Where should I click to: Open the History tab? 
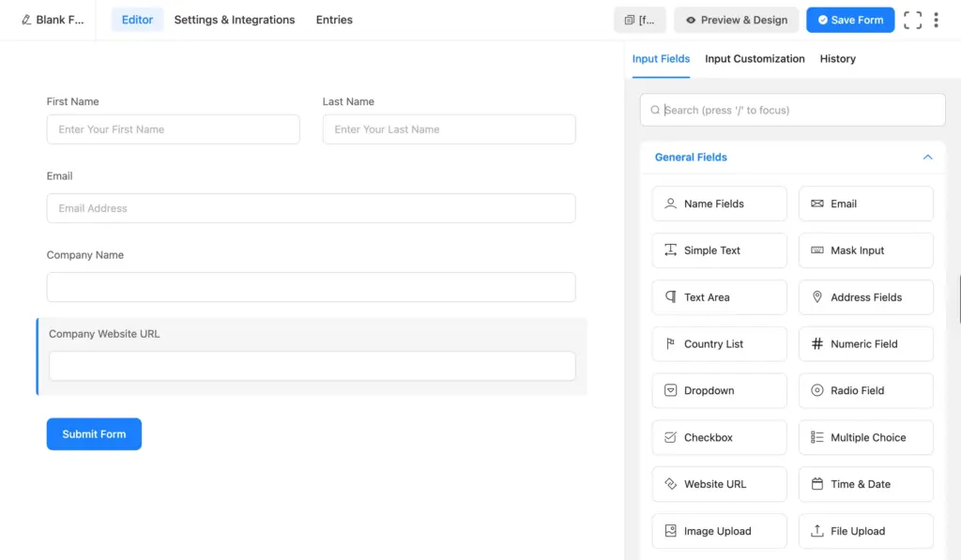coord(837,59)
